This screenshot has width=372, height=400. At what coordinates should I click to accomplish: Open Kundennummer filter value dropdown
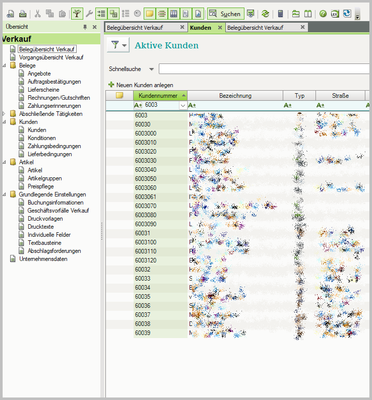(183, 105)
